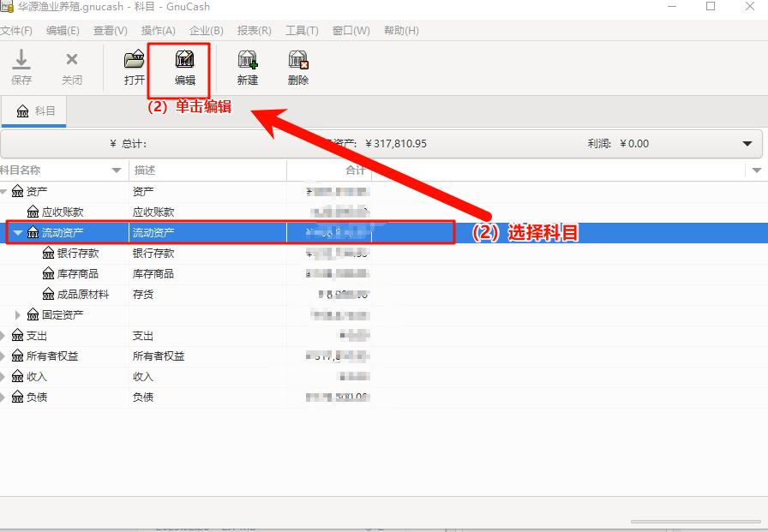Collapse the 流动资产 sub-accounts

(18, 232)
